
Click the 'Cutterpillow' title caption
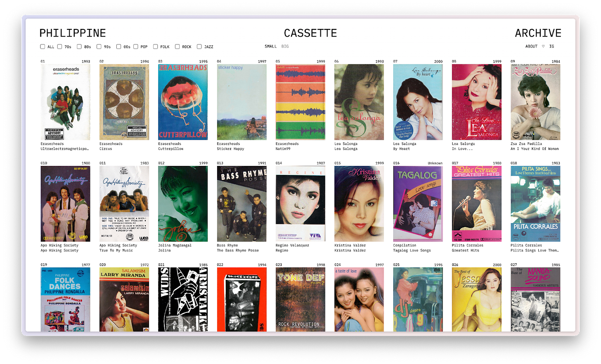click(170, 149)
